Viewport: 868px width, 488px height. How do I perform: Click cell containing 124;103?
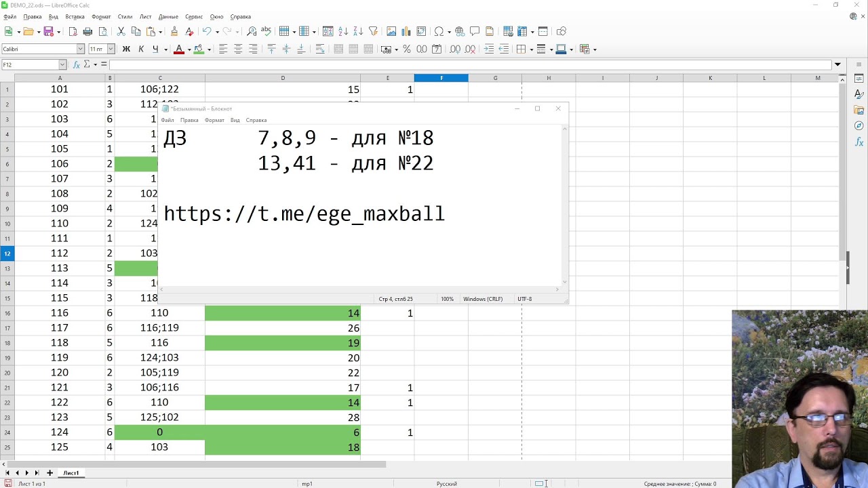pos(159,358)
